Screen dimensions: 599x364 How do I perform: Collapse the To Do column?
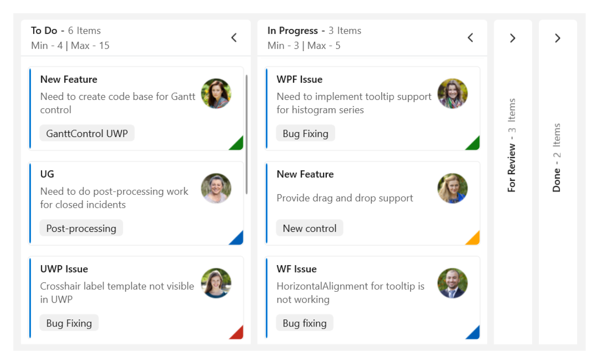[234, 38]
